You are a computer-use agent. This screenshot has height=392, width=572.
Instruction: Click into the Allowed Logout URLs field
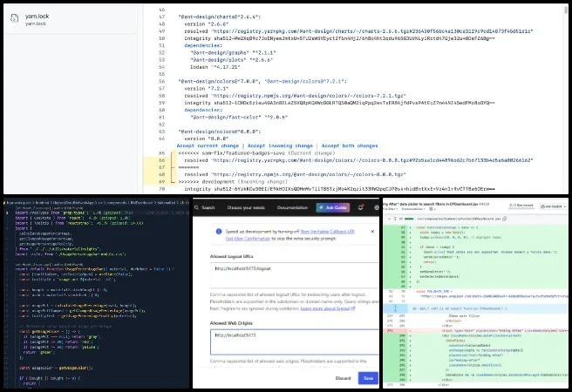pyautogui.click(x=295, y=275)
